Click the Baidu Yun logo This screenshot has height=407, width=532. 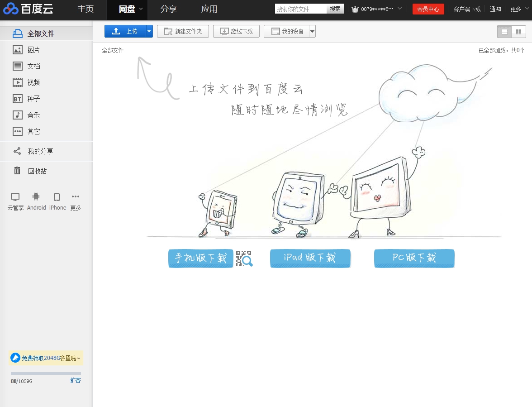pyautogui.click(x=28, y=9)
